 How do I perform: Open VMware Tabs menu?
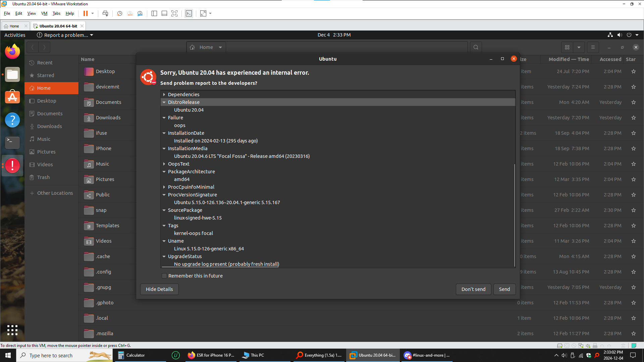[56, 13]
